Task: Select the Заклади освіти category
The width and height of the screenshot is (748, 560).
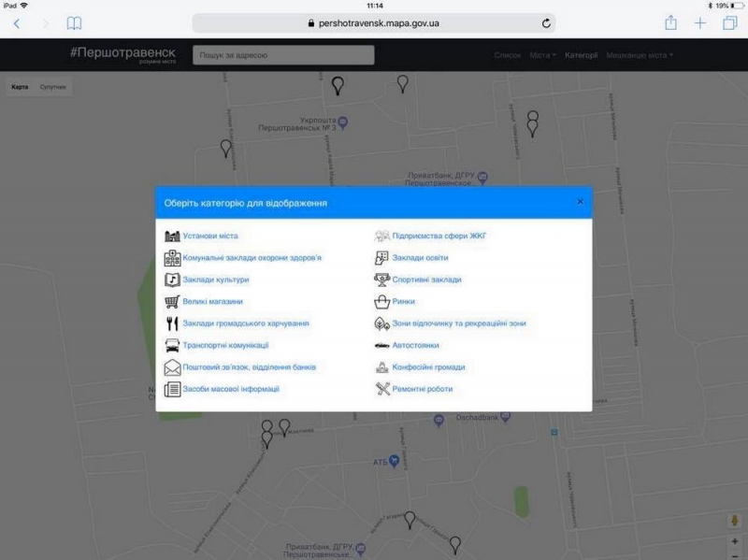Action: click(x=420, y=258)
